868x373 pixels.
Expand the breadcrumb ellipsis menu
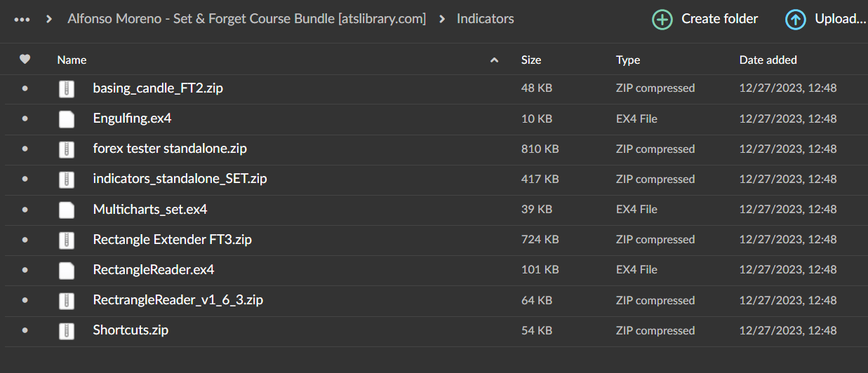click(x=22, y=20)
